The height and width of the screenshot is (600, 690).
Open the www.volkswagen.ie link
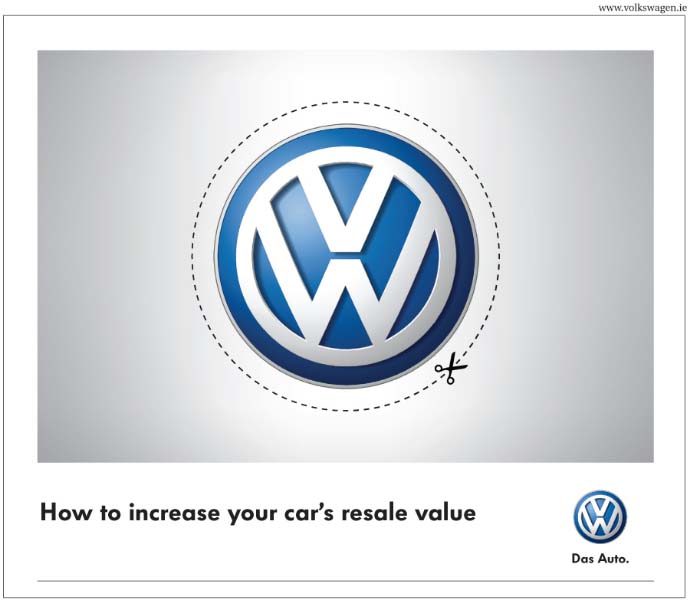641,7
